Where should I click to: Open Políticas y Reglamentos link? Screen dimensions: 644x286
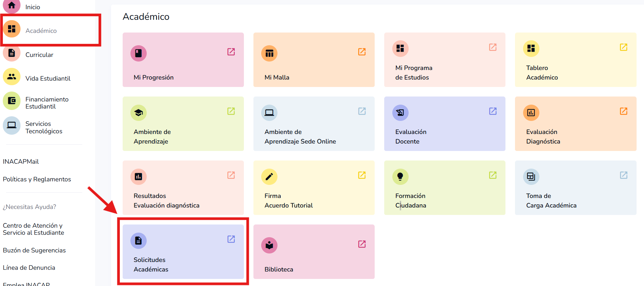(x=37, y=179)
